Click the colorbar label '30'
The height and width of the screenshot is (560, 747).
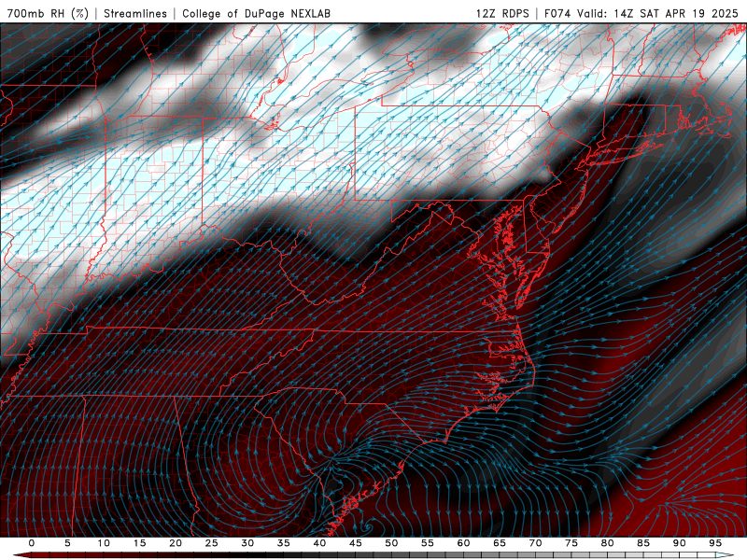click(x=247, y=543)
